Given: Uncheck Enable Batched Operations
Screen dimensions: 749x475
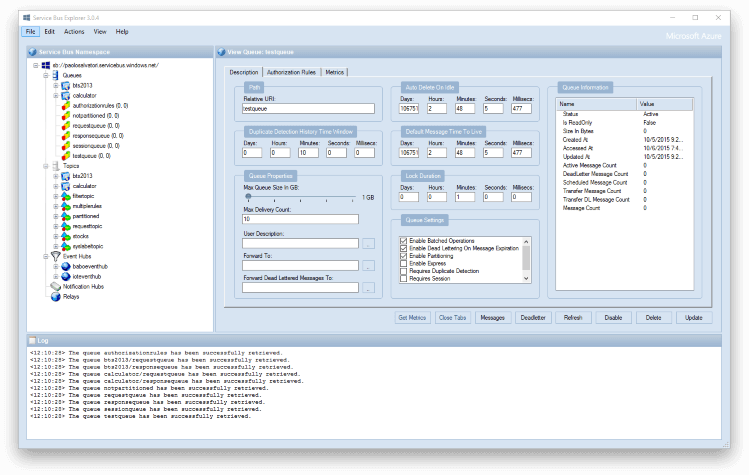Looking at the screenshot, I should point(403,241).
